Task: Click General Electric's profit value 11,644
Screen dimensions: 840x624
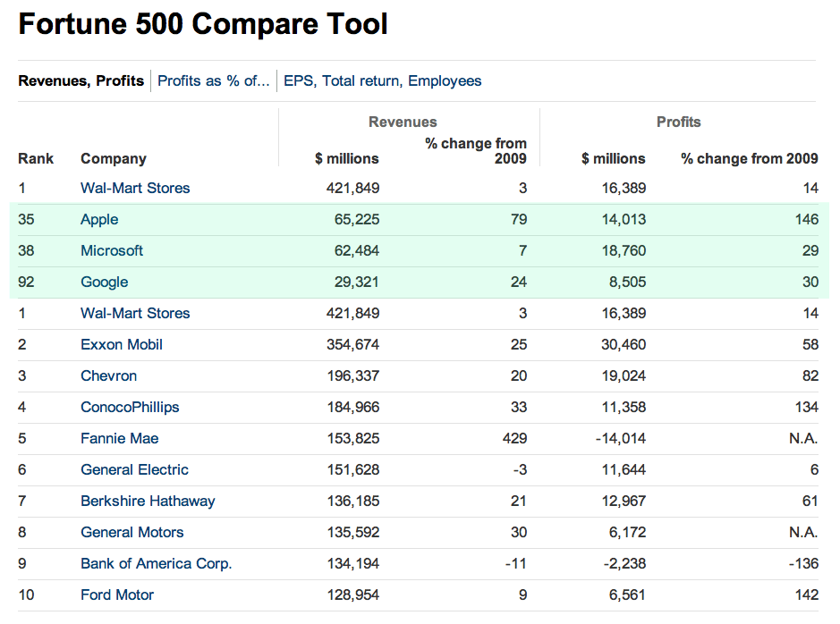Action: (624, 470)
